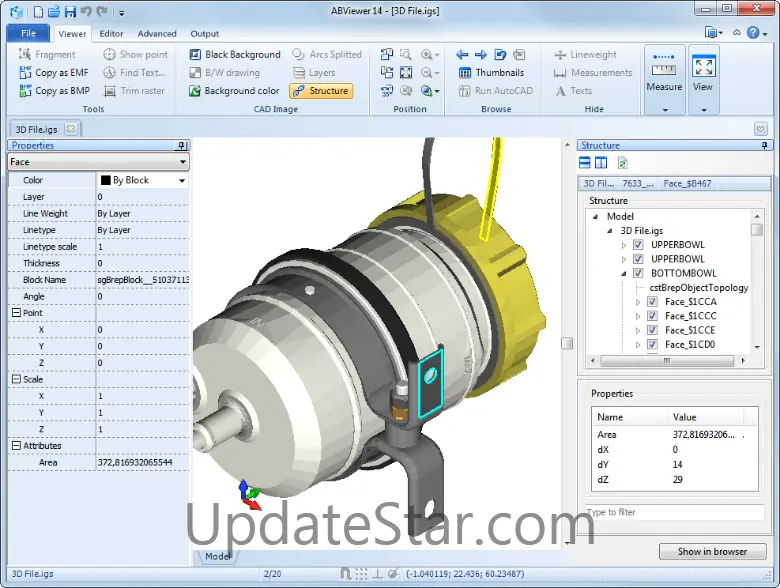Open the File menu

(x=28, y=33)
